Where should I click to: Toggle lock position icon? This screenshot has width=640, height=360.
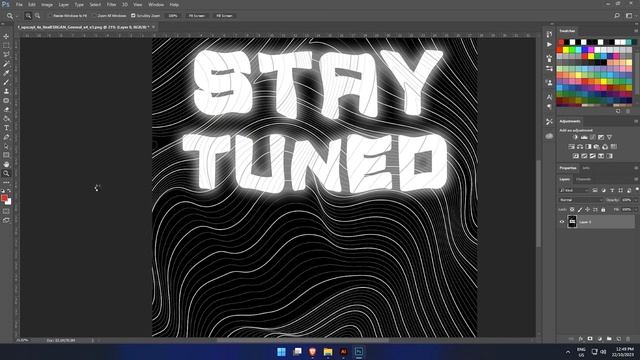[x=588, y=209]
